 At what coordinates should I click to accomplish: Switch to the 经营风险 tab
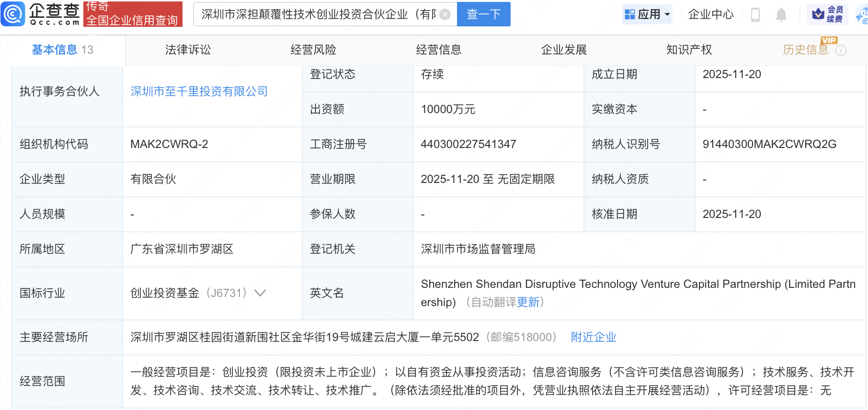pos(313,50)
